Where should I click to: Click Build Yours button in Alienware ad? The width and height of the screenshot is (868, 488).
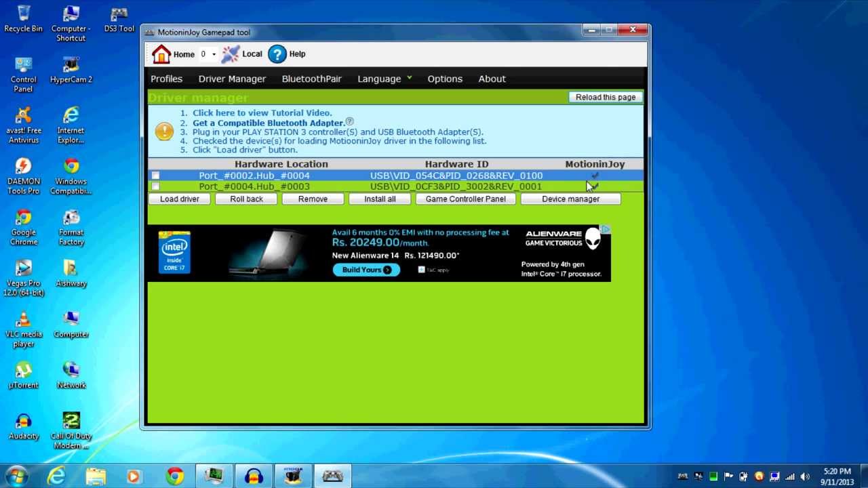point(366,270)
